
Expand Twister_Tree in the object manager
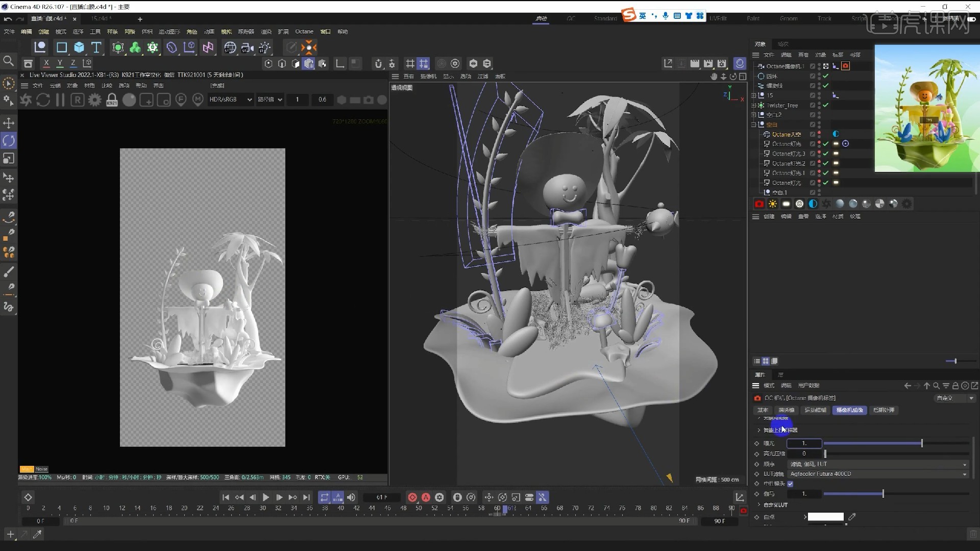(754, 105)
